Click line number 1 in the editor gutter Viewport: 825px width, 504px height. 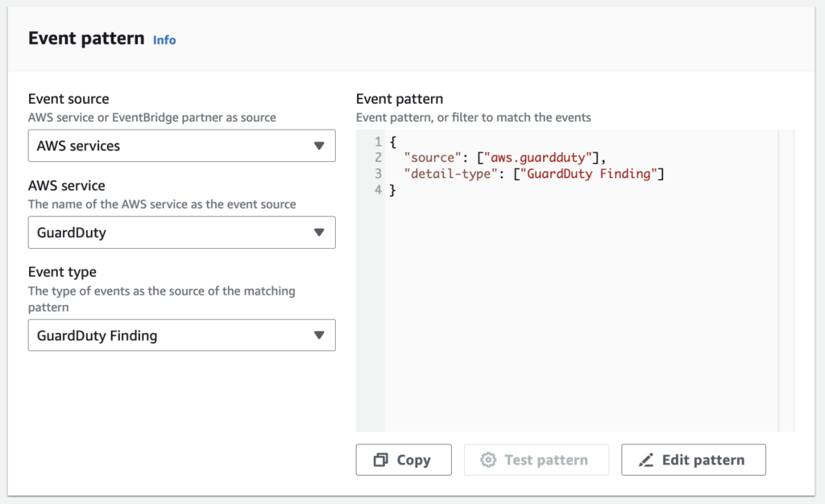(x=378, y=142)
